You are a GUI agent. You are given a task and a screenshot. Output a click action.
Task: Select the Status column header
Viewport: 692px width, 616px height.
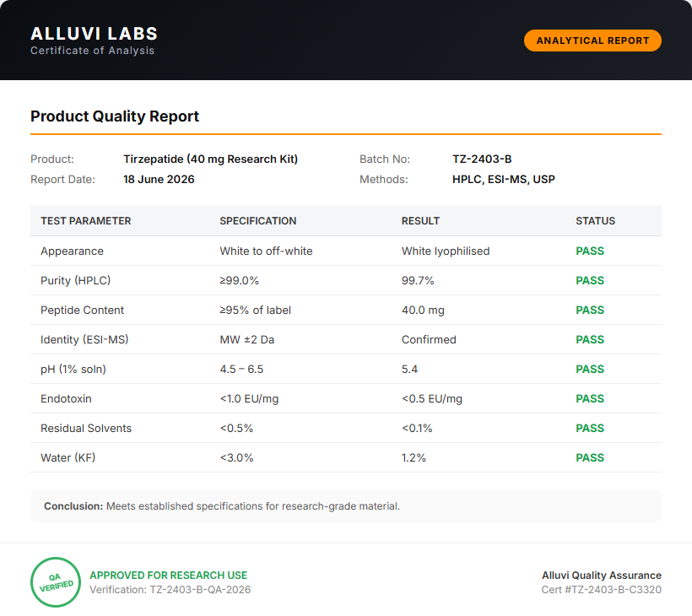click(595, 220)
